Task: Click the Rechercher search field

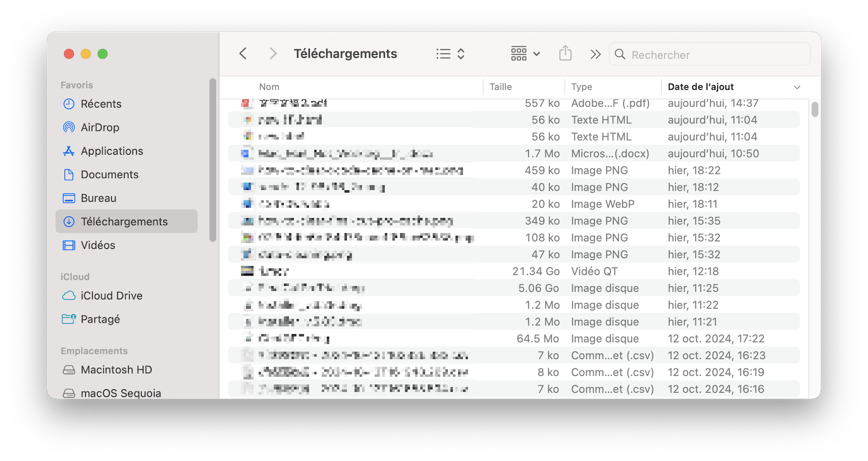Action: pos(710,54)
